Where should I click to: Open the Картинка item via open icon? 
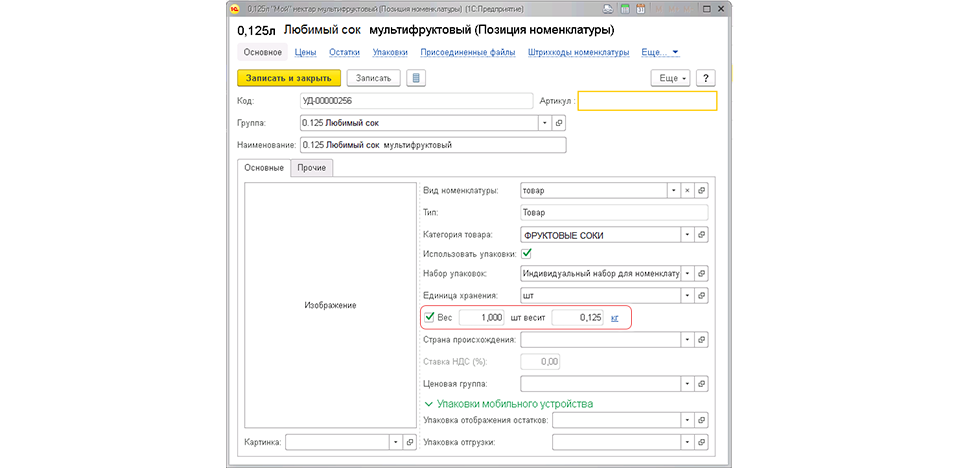point(410,442)
